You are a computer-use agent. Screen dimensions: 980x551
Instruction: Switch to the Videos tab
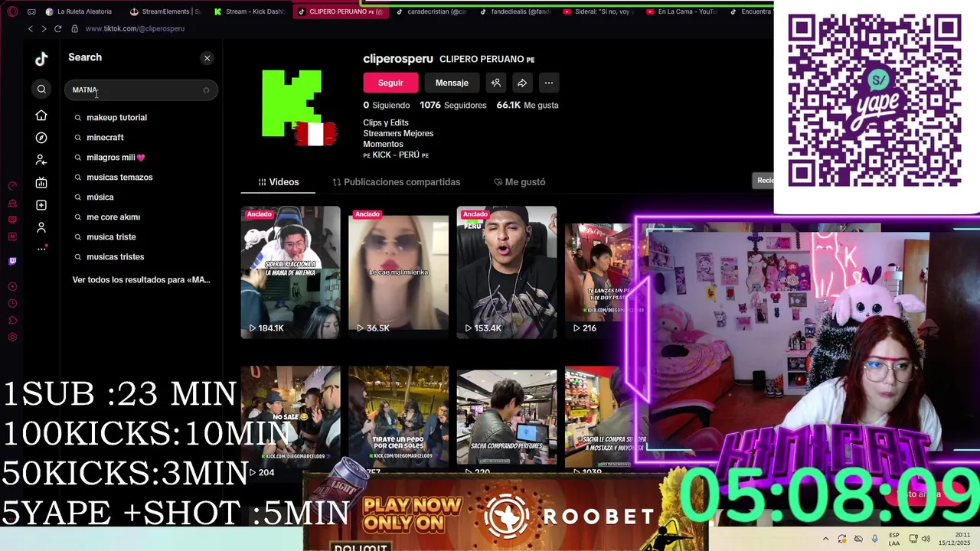click(279, 182)
